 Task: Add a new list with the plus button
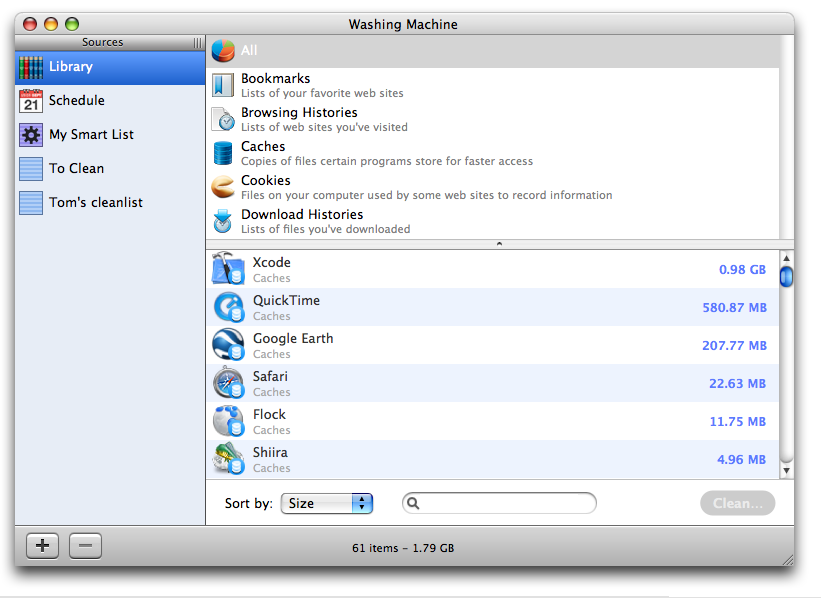coord(42,546)
